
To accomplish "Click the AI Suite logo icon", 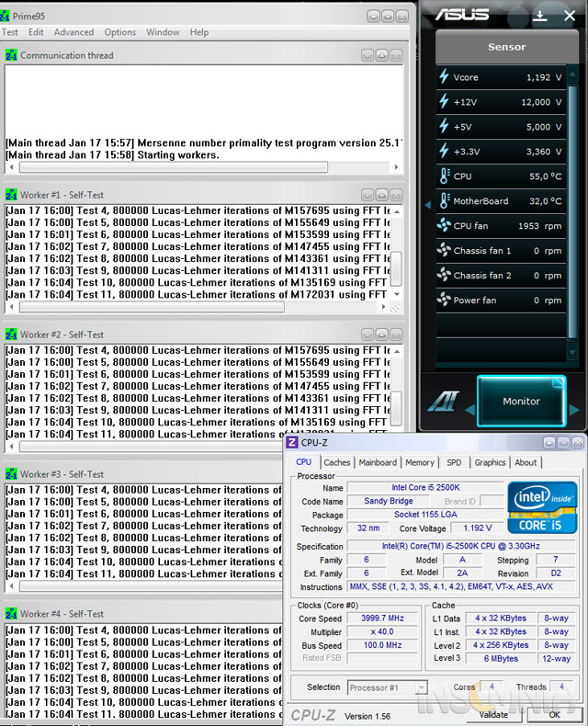I will (444, 401).
